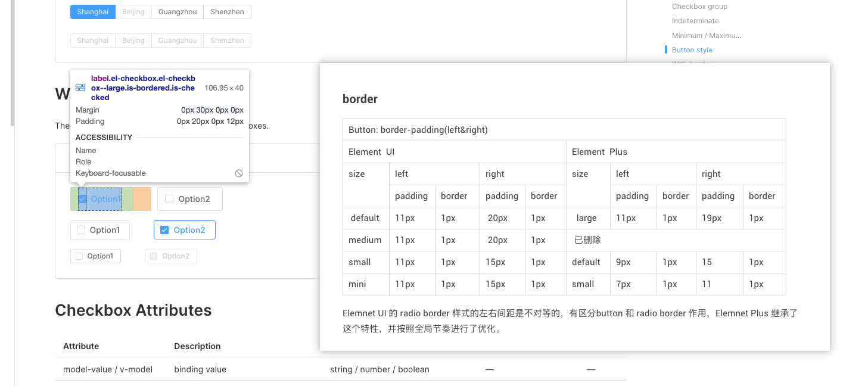Click the 106.95 × 40 dimensions in tooltip
Image resolution: width=868 pixels, height=386 pixels.
[224, 88]
